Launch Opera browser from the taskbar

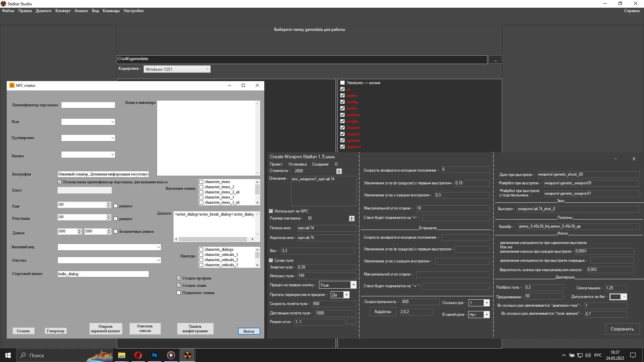[138, 355]
